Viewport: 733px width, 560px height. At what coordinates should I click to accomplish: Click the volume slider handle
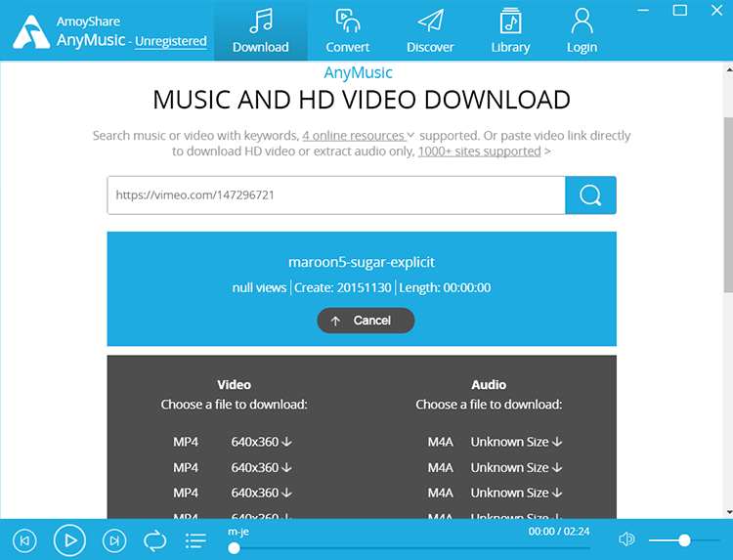684,540
